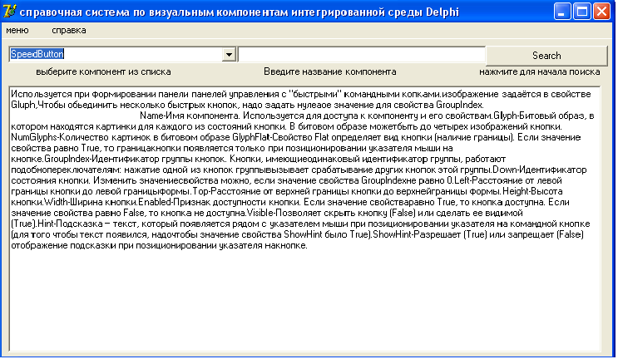Image resolution: width=618 pixels, height=364 pixels.
Task: Expand the component list dropdown arrow
Action: [x=229, y=54]
